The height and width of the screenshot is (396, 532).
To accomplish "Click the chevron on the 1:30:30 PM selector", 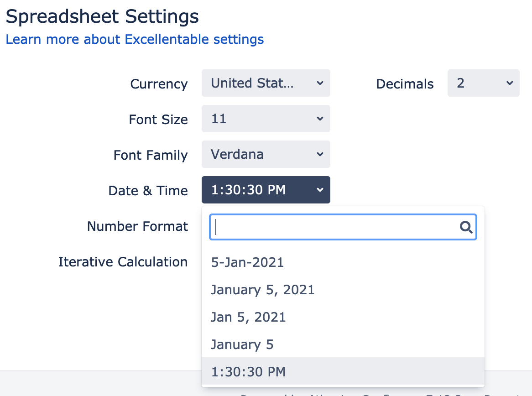I will (319, 190).
